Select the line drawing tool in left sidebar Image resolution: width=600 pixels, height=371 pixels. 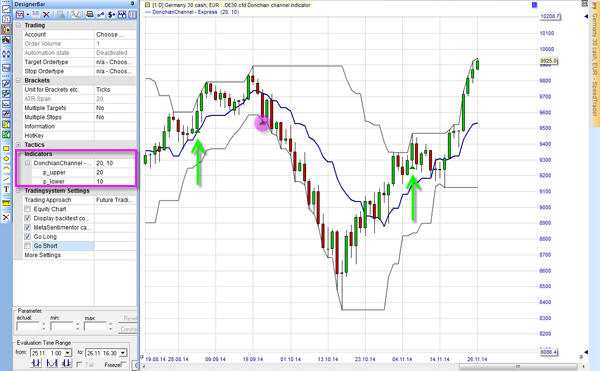pos(6,179)
